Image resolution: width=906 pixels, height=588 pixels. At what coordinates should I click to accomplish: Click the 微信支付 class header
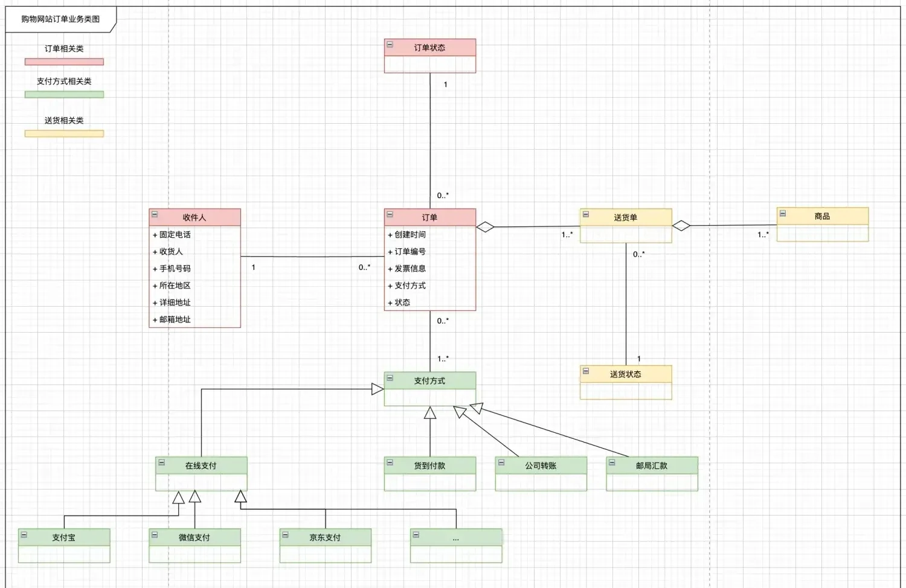point(194,537)
